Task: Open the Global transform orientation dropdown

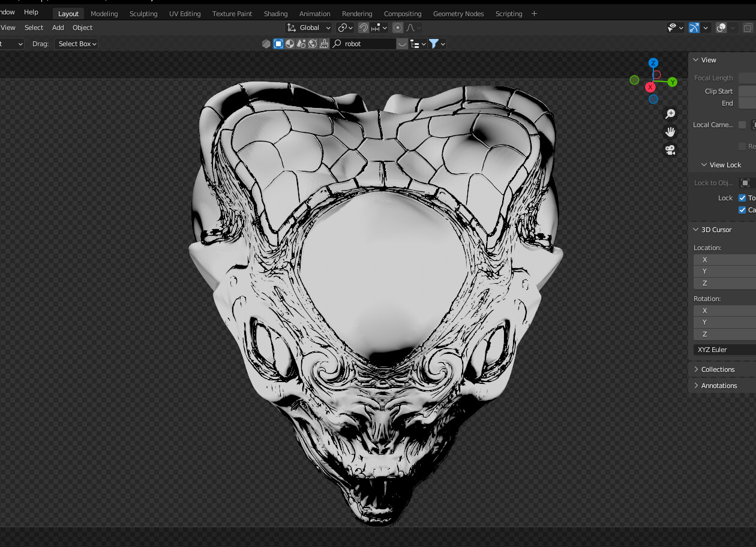Action: pyautogui.click(x=309, y=28)
